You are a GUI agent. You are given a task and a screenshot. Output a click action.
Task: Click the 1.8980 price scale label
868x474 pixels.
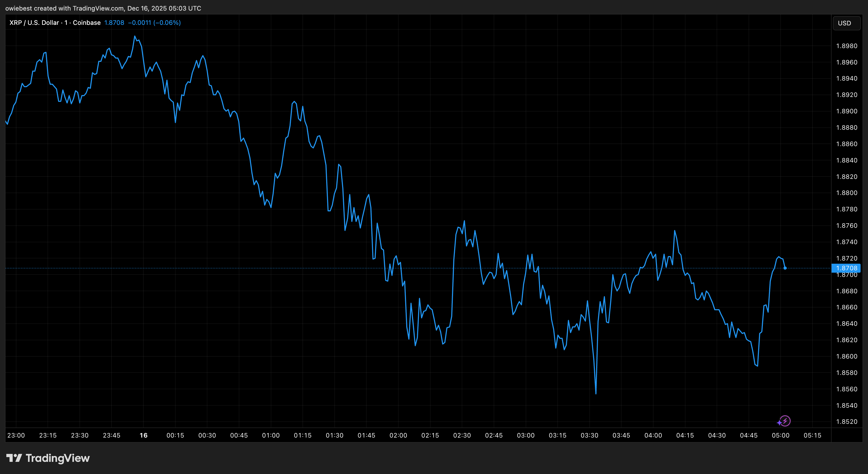pos(846,46)
